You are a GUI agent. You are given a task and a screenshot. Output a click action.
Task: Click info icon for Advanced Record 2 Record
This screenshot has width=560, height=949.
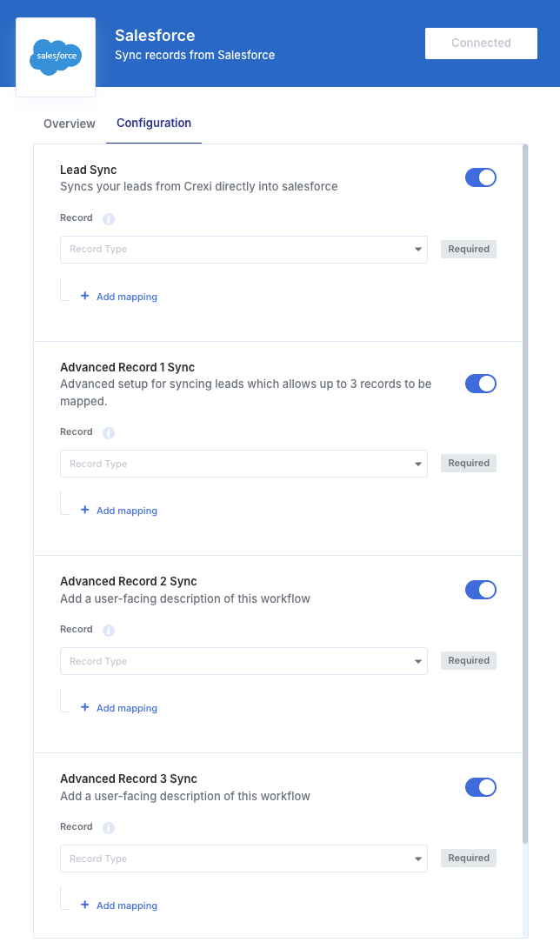(x=109, y=631)
